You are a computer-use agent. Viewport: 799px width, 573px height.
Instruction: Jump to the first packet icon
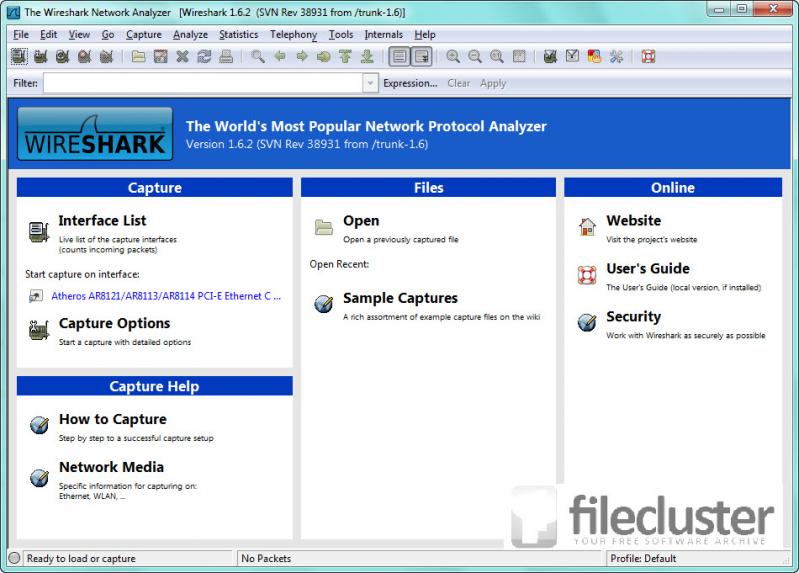[345, 56]
